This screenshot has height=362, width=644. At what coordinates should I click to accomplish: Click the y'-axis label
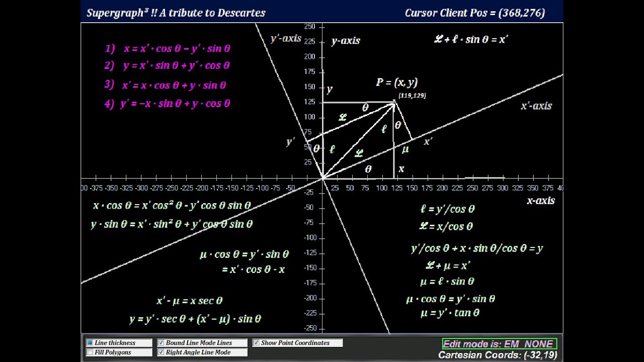click(x=286, y=39)
